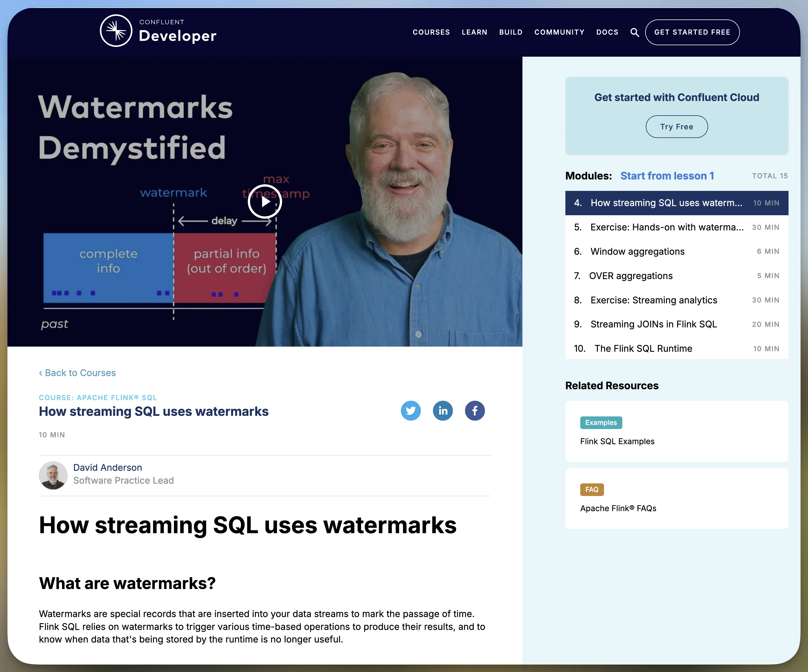
Task: Click Start from lesson 1 link
Action: point(667,176)
